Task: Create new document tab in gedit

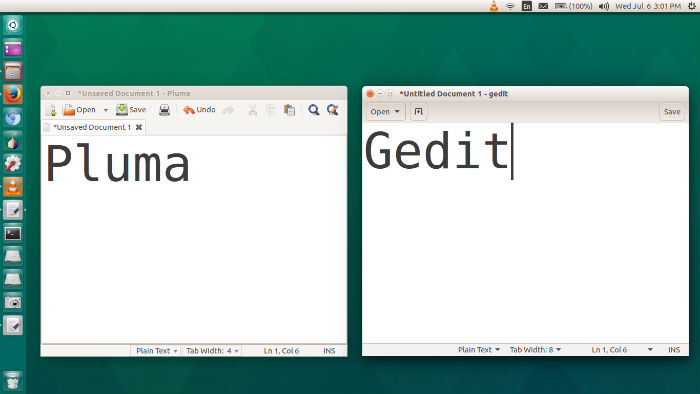Action: [419, 112]
